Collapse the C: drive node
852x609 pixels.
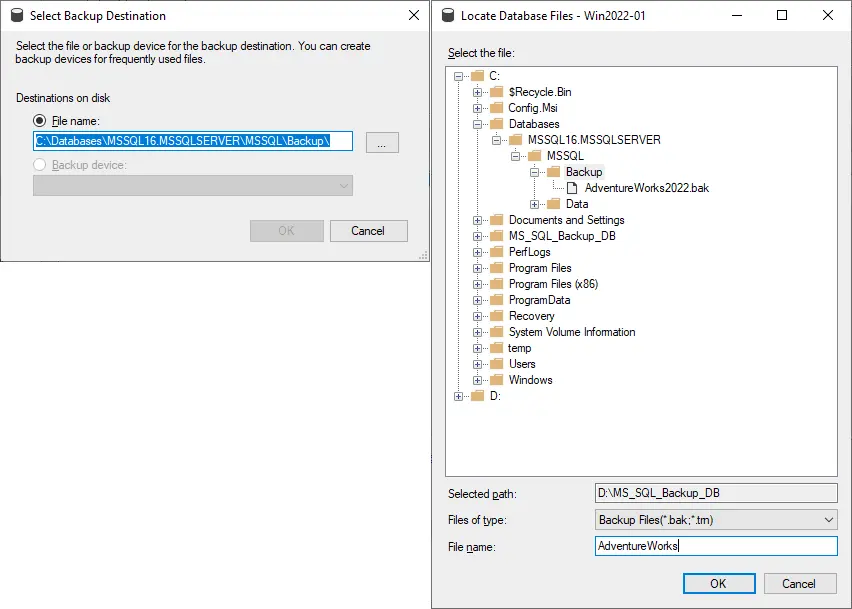click(x=459, y=76)
